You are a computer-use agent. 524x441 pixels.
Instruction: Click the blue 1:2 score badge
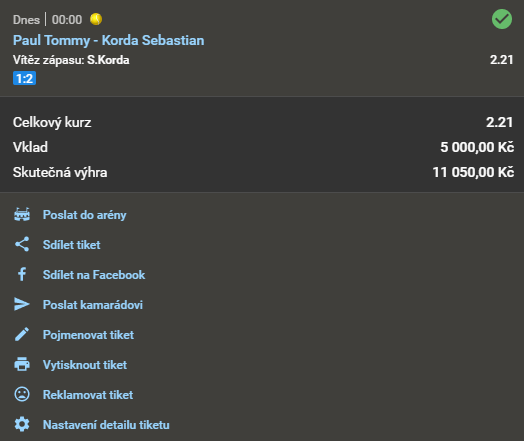click(24, 79)
